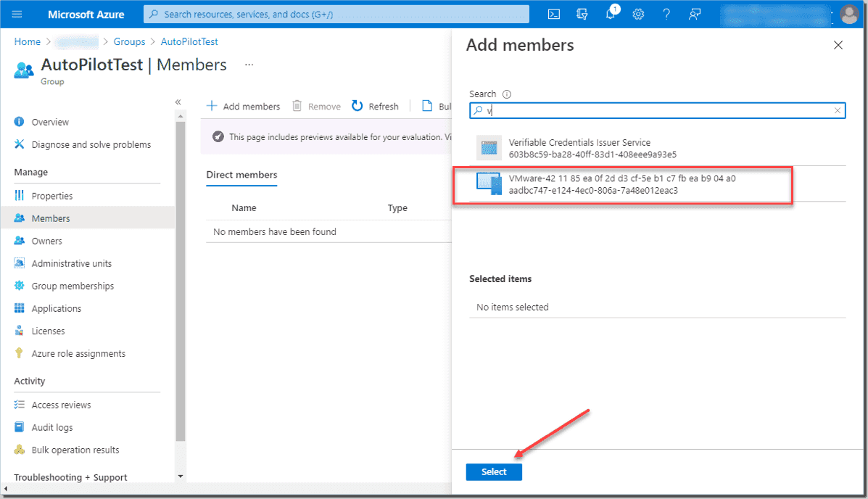The image size is (868, 499).
Task: Click the AutoPilotTest breadcrumb link
Action: [189, 41]
